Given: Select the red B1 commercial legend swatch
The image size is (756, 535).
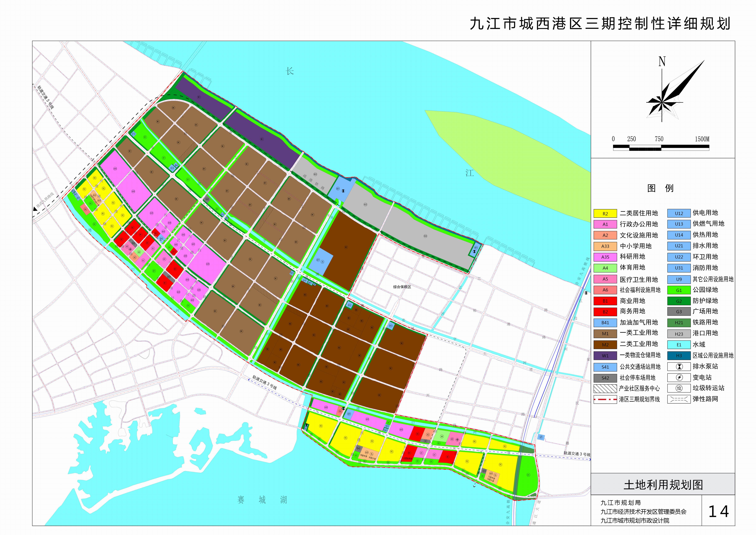Looking at the screenshot, I should pos(605,301).
